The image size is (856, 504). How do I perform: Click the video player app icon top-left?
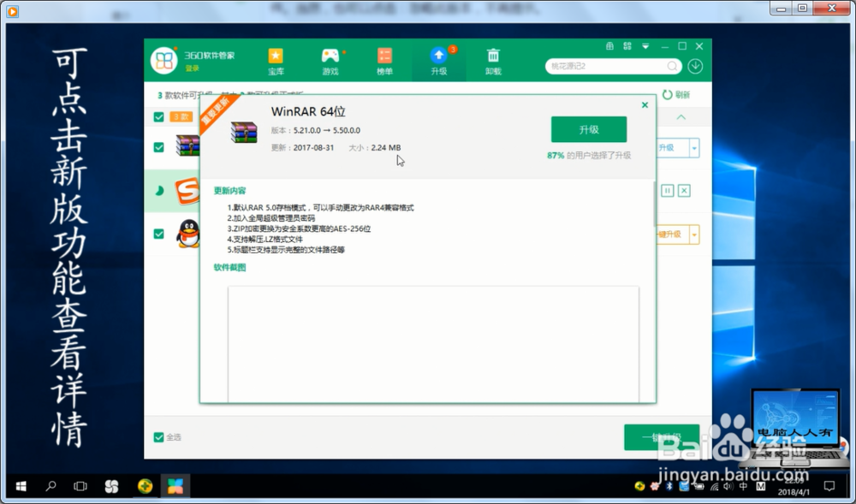[x=12, y=11]
